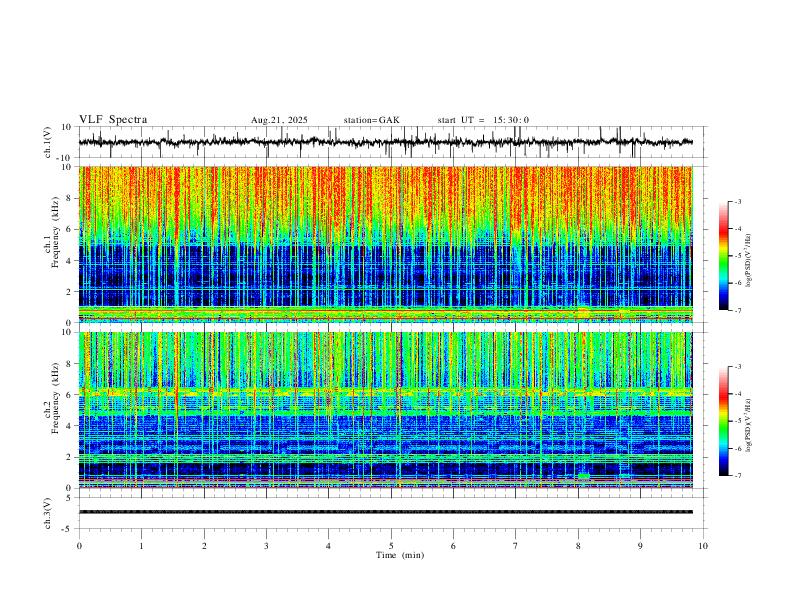Screen dimensions: 792x612
Task: Select the ch.2 "Frequency (kHz)" axis label
Action: pyautogui.click(x=55, y=398)
